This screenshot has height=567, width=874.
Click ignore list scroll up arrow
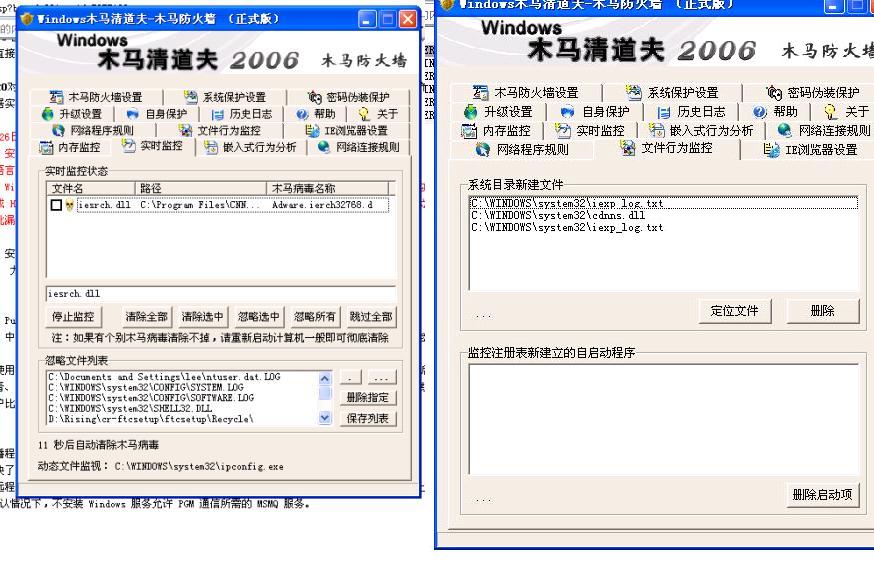click(325, 378)
